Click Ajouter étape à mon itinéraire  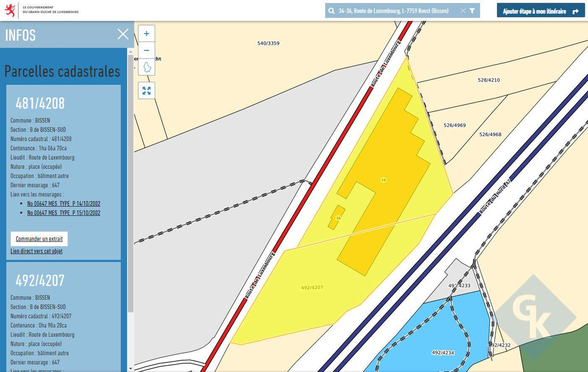pos(540,11)
